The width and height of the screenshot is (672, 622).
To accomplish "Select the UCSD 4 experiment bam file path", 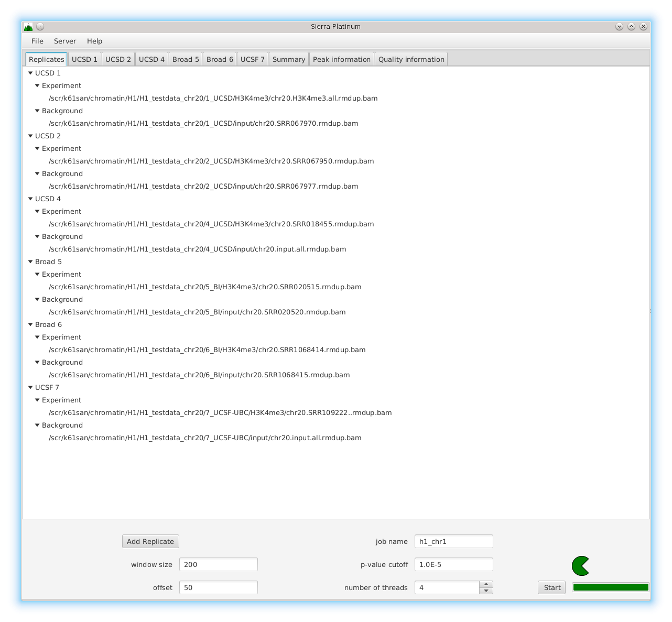I will (x=211, y=224).
